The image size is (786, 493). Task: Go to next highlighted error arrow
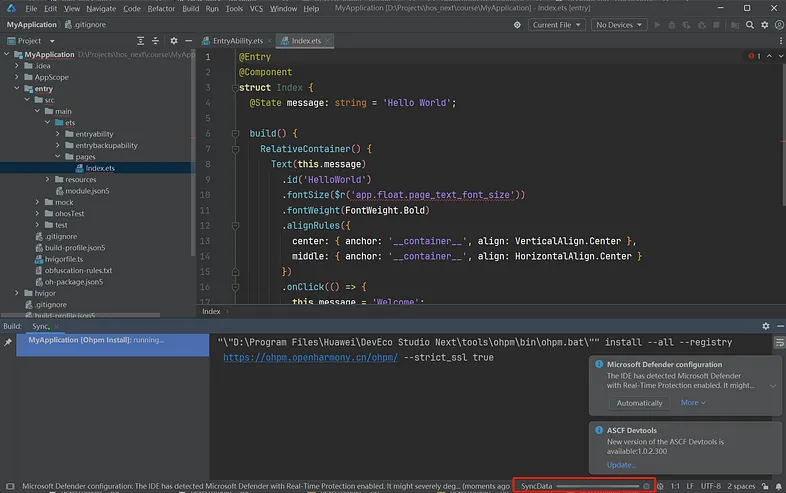coord(780,56)
